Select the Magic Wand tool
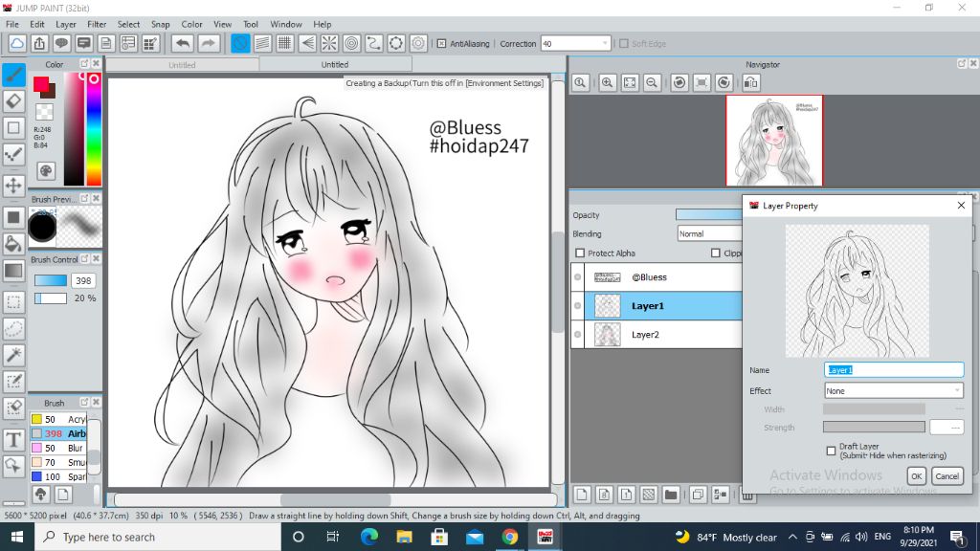 tap(13, 355)
